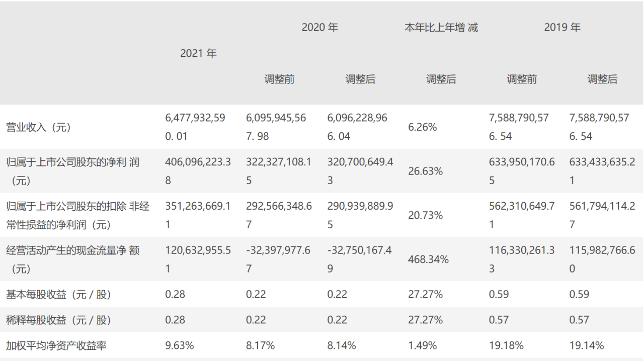This screenshot has width=644, height=361.
Task: Select the value 406,096,223.38
Action: (198, 171)
